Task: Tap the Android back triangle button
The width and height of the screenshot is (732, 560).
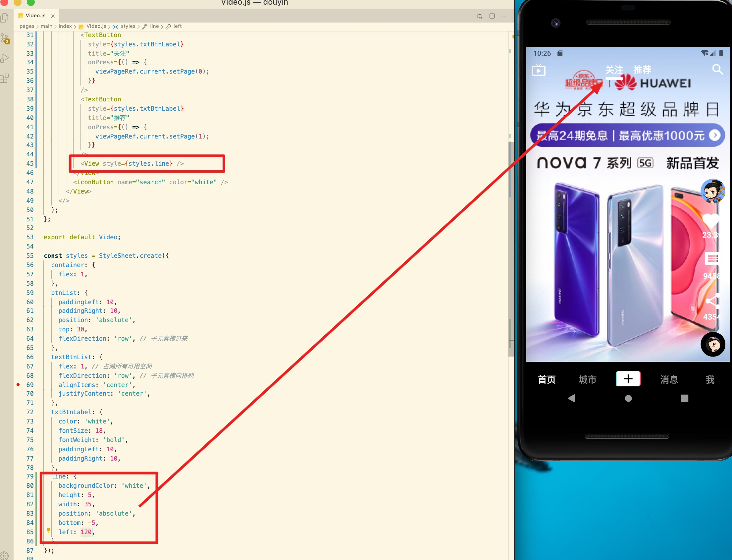Action: coord(571,398)
